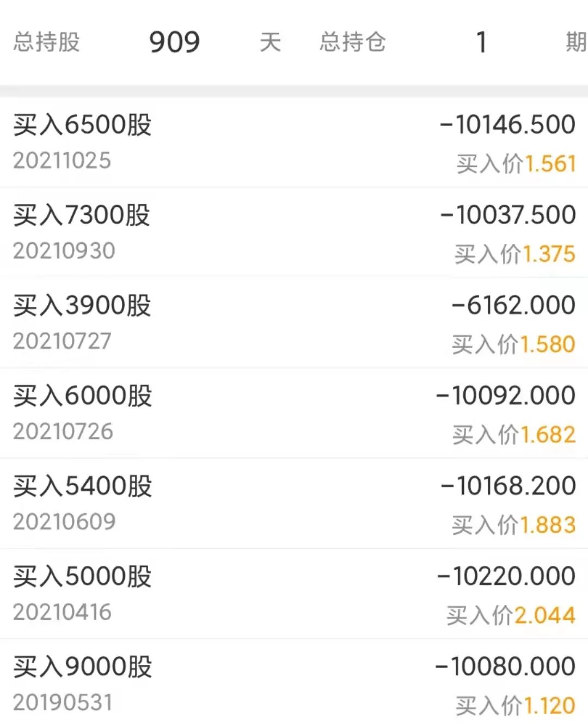Click the amount -6162.000

click(x=513, y=305)
